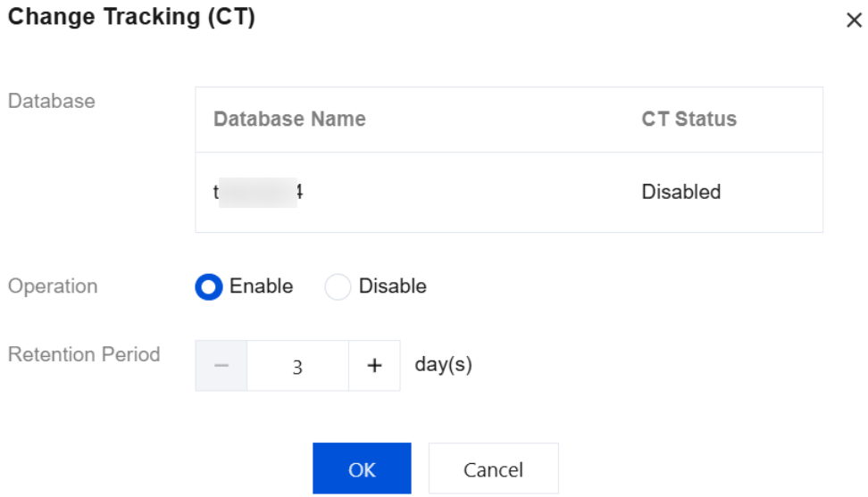This screenshot has height=497, width=868.
Task: Select the Disable radio button
Action: coord(338,287)
